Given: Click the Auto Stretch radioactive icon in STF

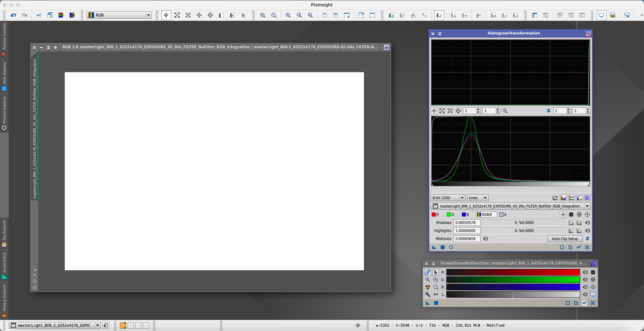Looking at the screenshot, I should [x=427, y=287].
